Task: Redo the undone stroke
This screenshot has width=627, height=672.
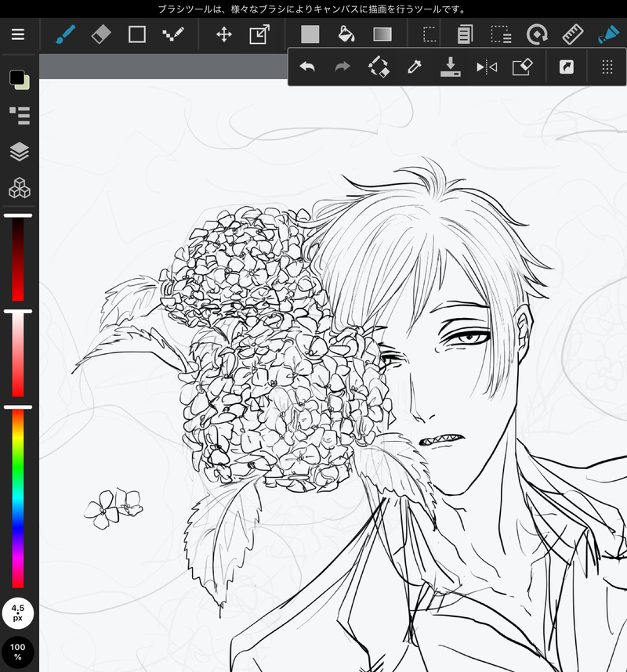Action: tap(342, 67)
